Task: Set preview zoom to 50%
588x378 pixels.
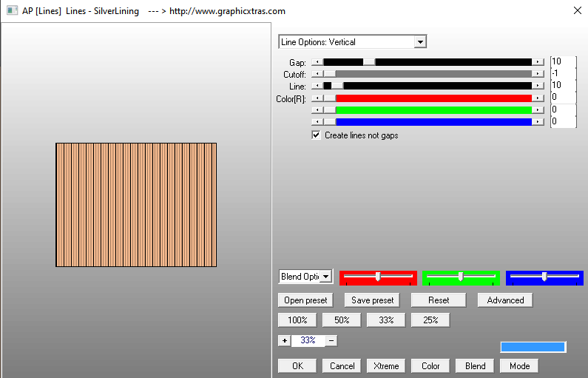Action: tap(341, 320)
